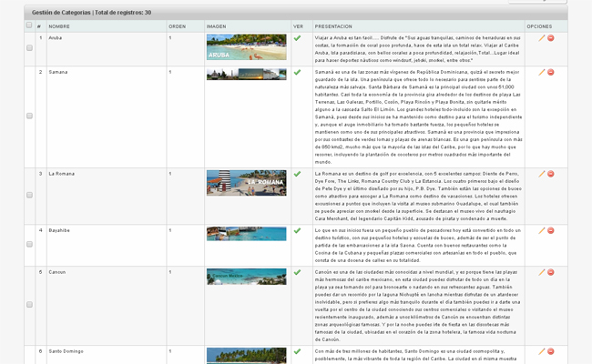Open the edit pencil for Santo Domingo
The image size is (592, 364).
[542, 350]
